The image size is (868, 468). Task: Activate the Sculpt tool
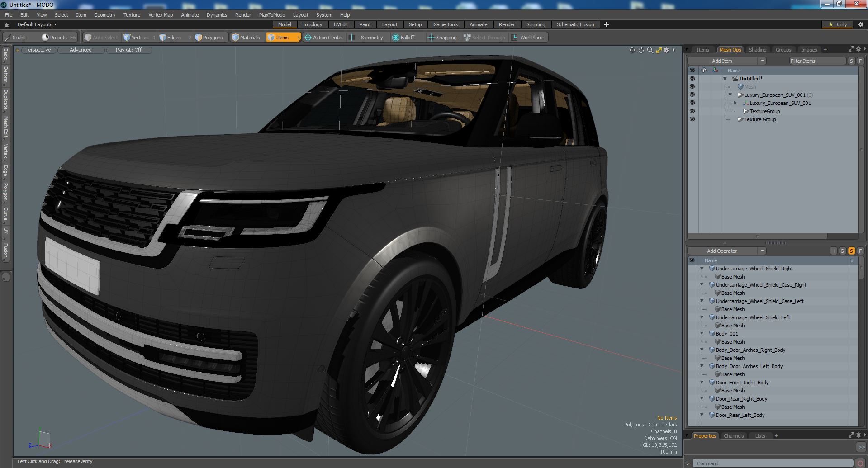16,38
